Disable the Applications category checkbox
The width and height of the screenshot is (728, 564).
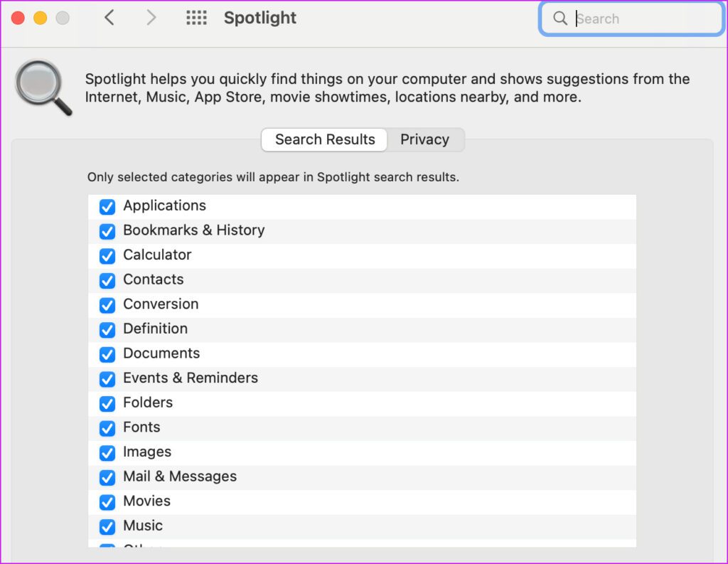(107, 207)
